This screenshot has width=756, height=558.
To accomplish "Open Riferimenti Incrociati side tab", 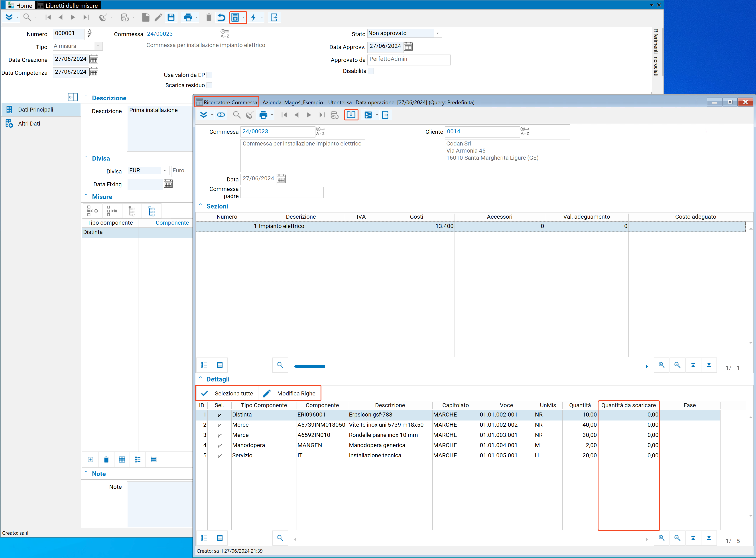I will pyautogui.click(x=656, y=52).
